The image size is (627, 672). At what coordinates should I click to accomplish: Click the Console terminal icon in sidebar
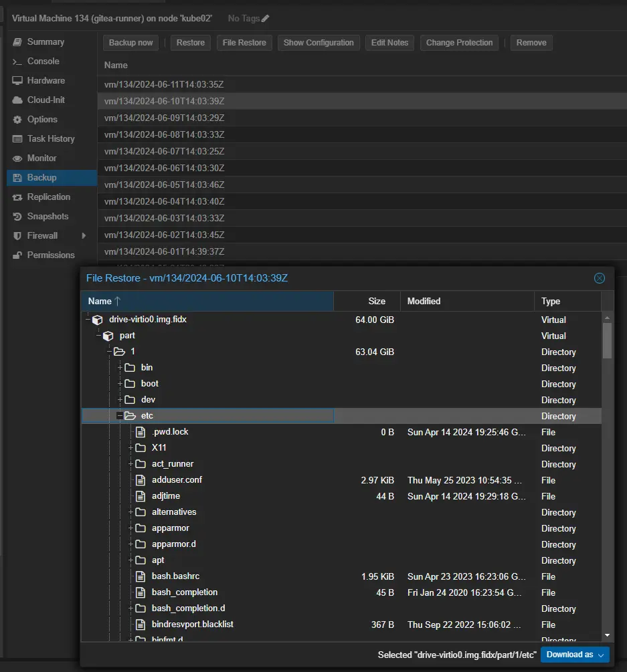coord(17,62)
